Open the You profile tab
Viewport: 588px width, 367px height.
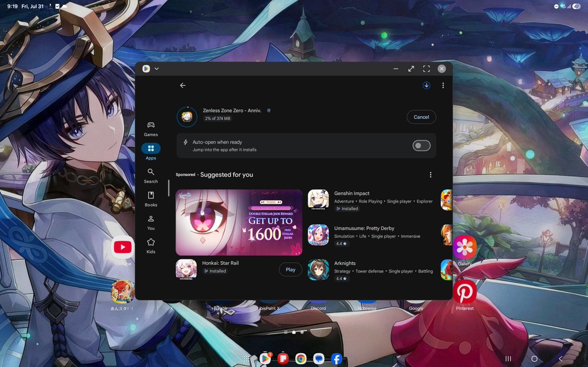pyautogui.click(x=151, y=222)
